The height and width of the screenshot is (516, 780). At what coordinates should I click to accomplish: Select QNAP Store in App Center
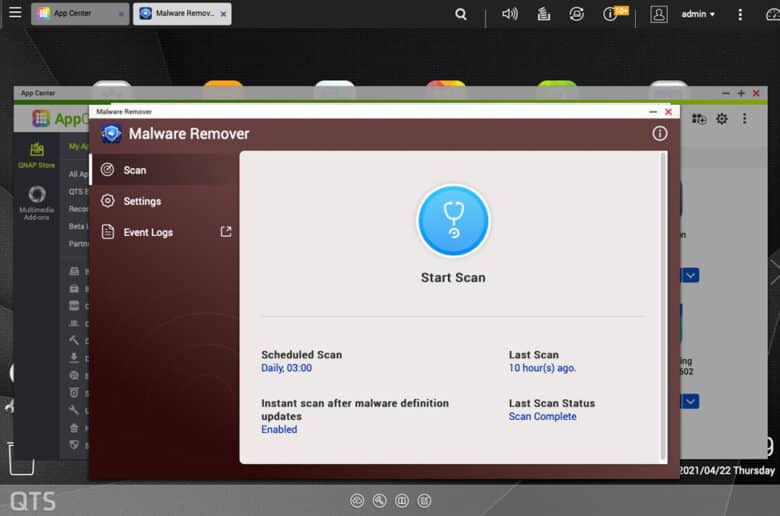[36, 155]
